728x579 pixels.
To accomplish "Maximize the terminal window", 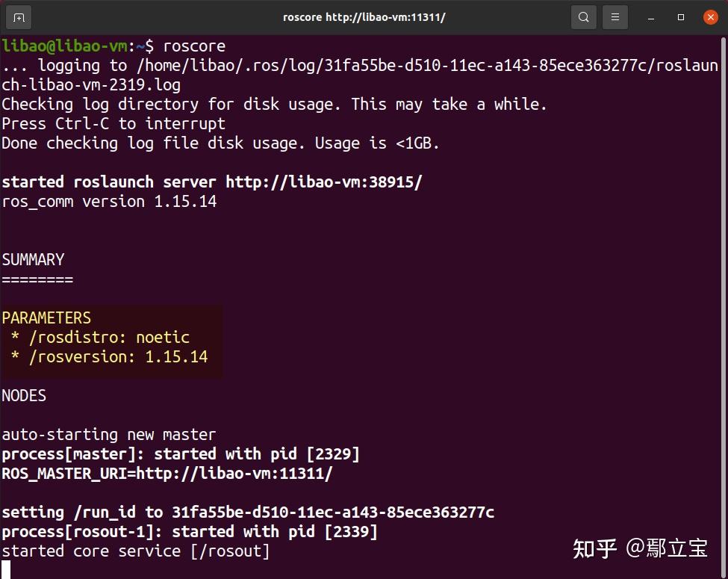I will (x=680, y=16).
